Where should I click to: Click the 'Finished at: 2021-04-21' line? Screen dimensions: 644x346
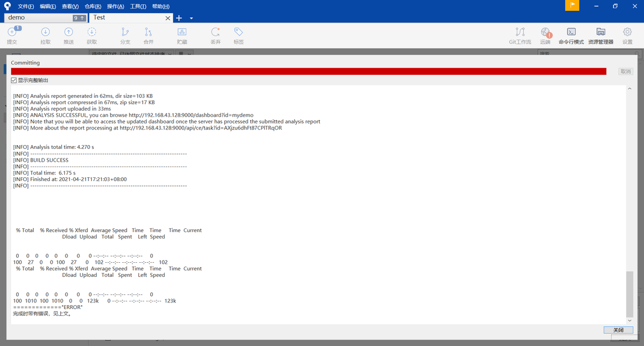(x=70, y=179)
